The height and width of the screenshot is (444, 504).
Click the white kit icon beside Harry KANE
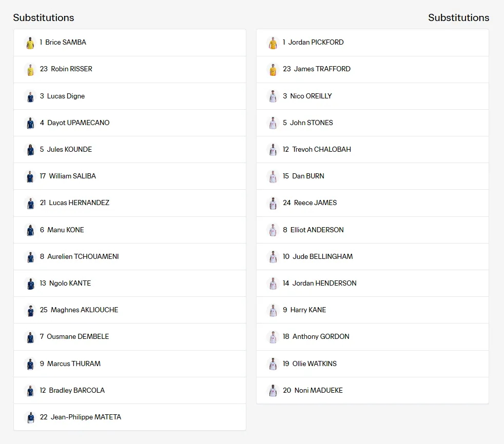[x=273, y=310]
